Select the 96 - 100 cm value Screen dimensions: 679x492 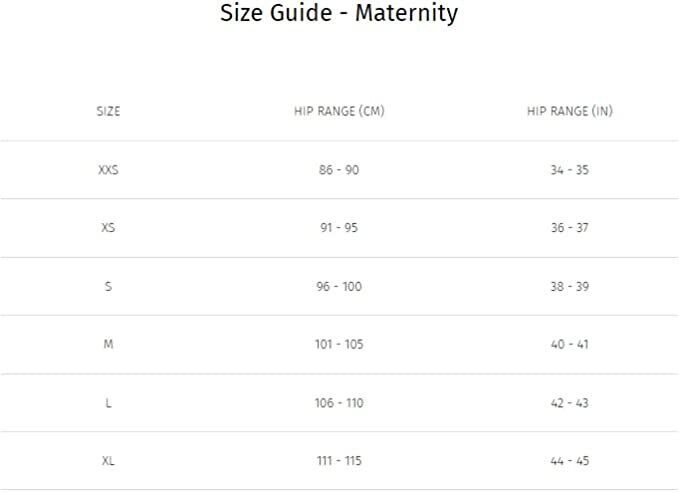tap(339, 286)
